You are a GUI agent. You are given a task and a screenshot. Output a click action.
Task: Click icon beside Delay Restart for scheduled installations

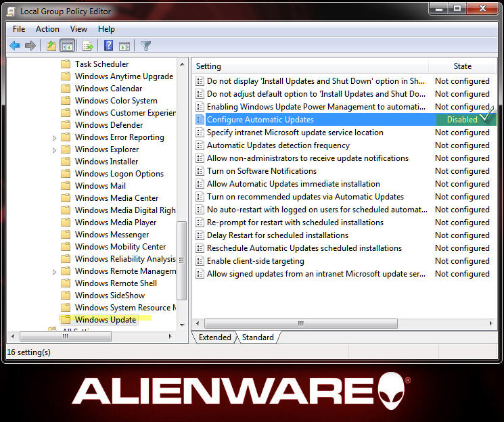coord(200,235)
